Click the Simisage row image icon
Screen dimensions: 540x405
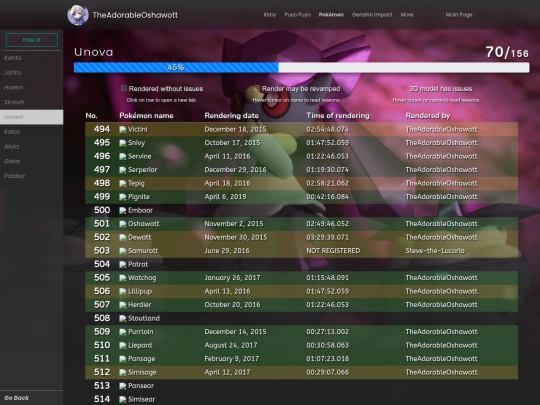click(x=123, y=372)
